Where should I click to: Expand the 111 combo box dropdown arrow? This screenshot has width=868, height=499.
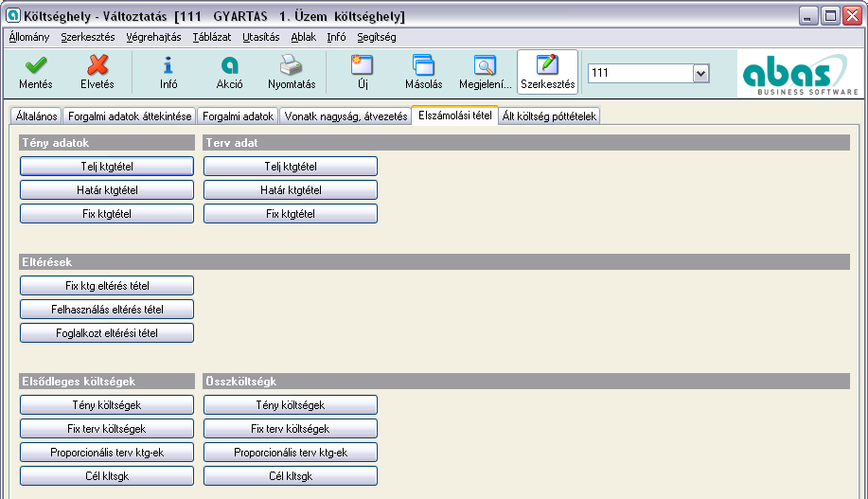[x=700, y=73]
